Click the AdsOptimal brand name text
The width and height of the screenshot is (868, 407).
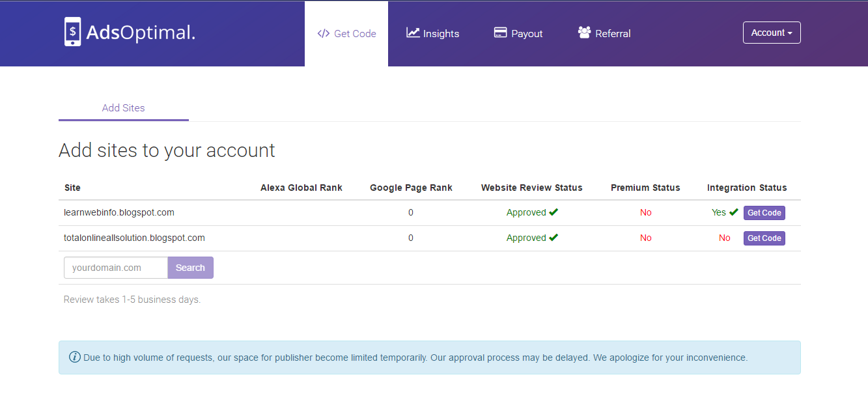pos(141,33)
